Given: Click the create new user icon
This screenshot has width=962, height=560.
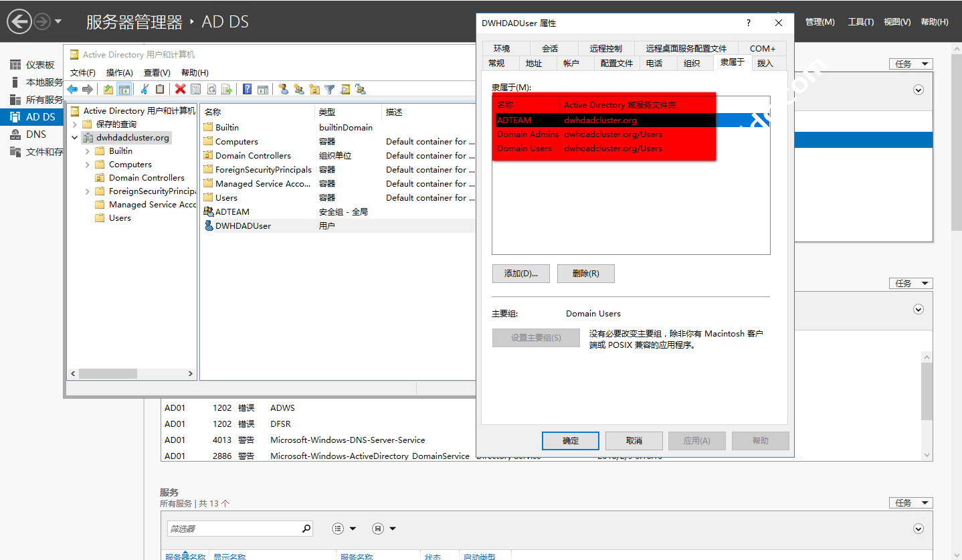Looking at the screenshot, I should tap(283, 89).
